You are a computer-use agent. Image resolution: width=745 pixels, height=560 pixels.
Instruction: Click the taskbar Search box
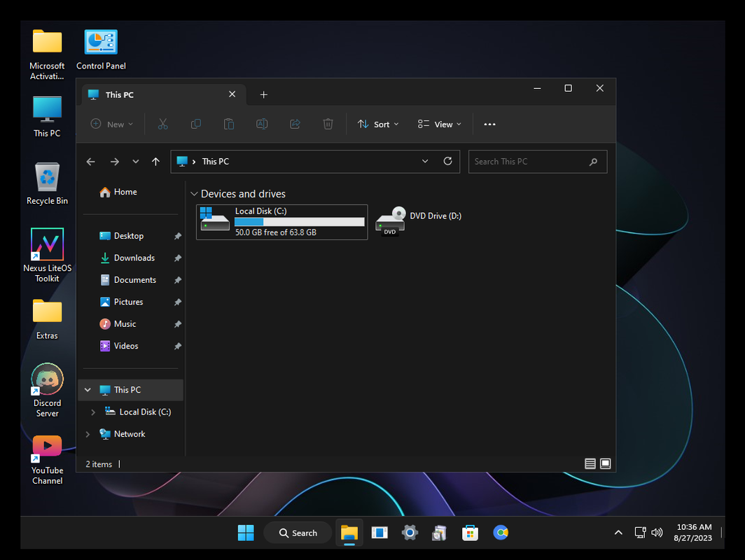tap(298, 533)
